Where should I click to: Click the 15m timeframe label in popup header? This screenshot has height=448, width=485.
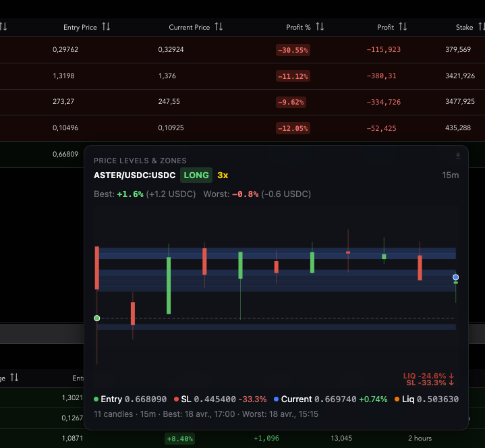451,175
